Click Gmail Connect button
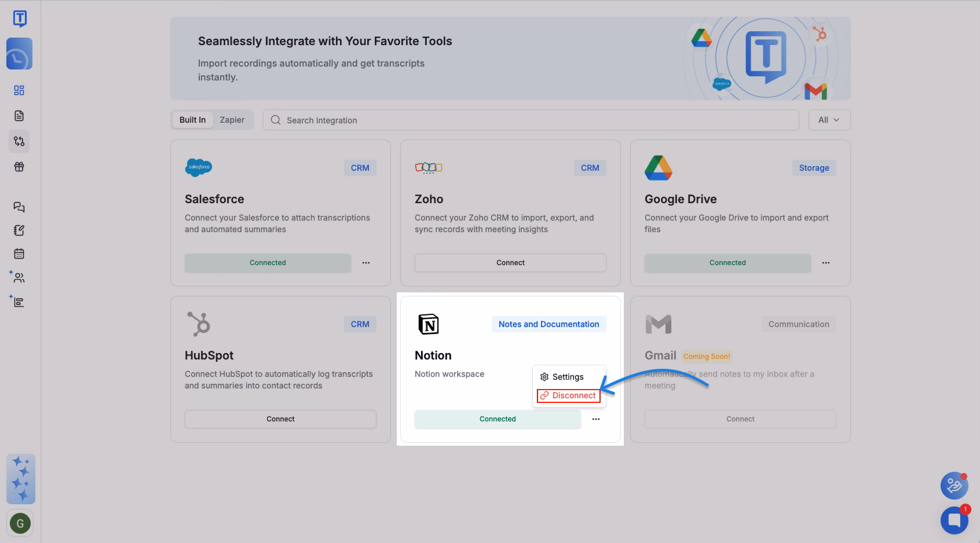This screenshot has height=543, width=980. (740, 419)
